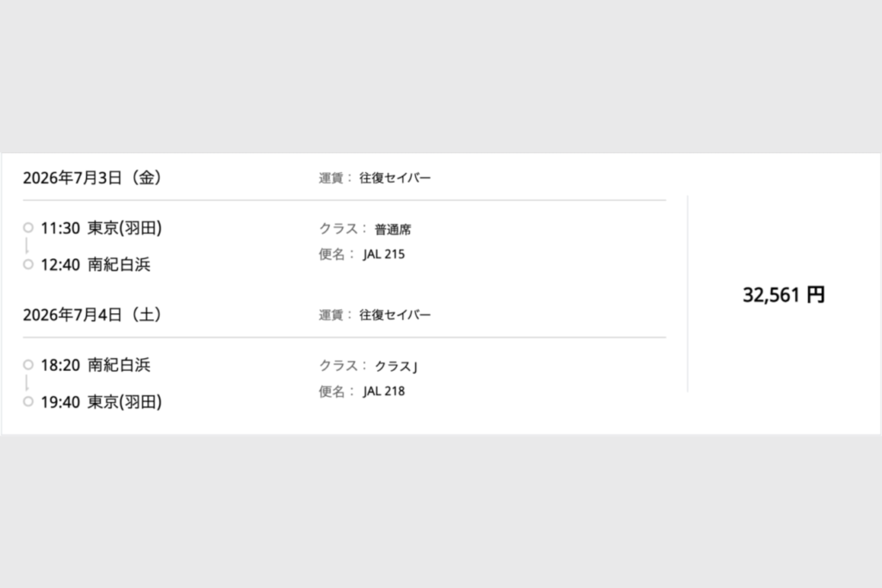This screenshot has height=588, width=882.
Task: Click the 19:40 東京(羽田) arrival text
Action: point(102,401)
